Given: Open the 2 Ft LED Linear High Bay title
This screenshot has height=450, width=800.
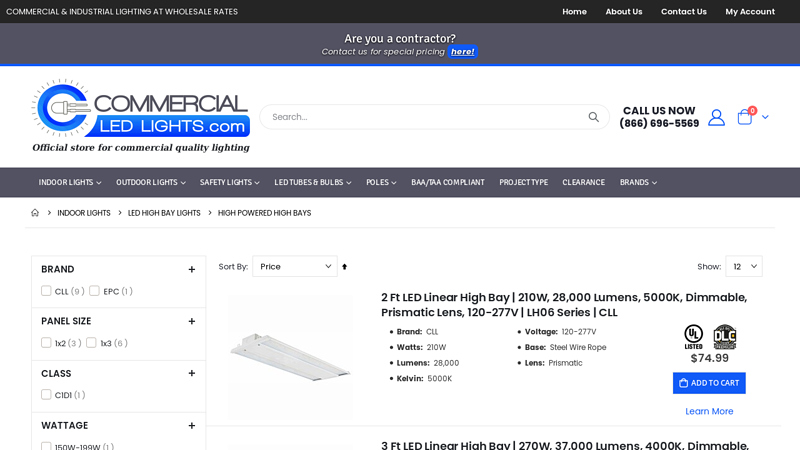Looking at the screenshot, I should pos(564,305).
